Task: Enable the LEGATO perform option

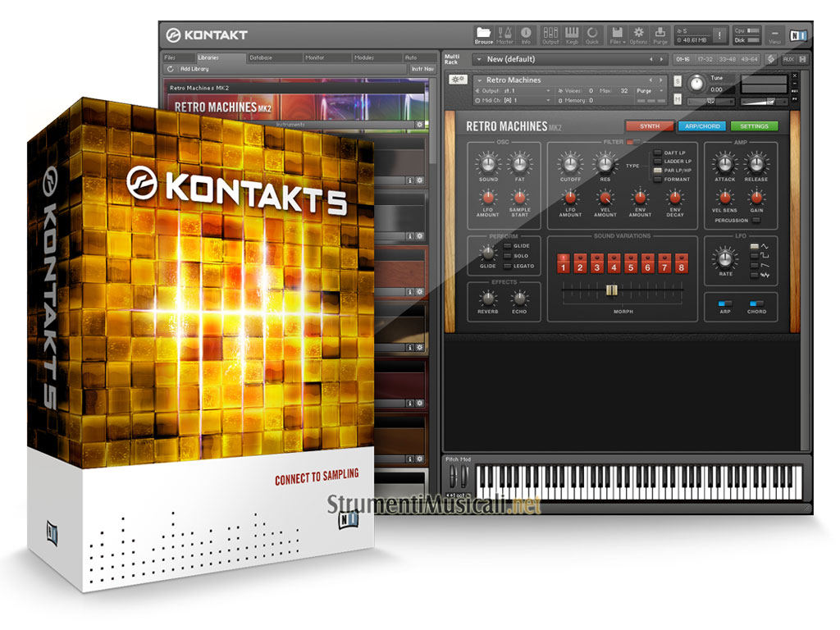Action: click(x=507, y=266)
